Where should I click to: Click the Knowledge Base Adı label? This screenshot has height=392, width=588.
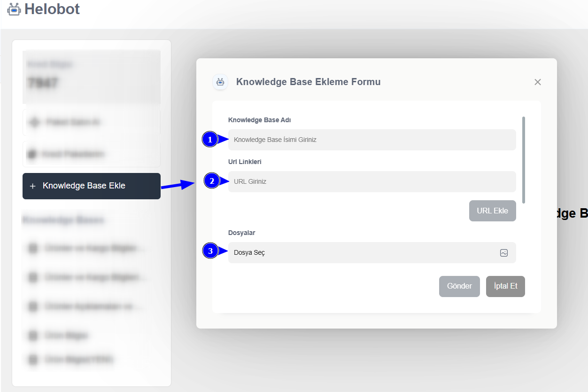(260, 120)
